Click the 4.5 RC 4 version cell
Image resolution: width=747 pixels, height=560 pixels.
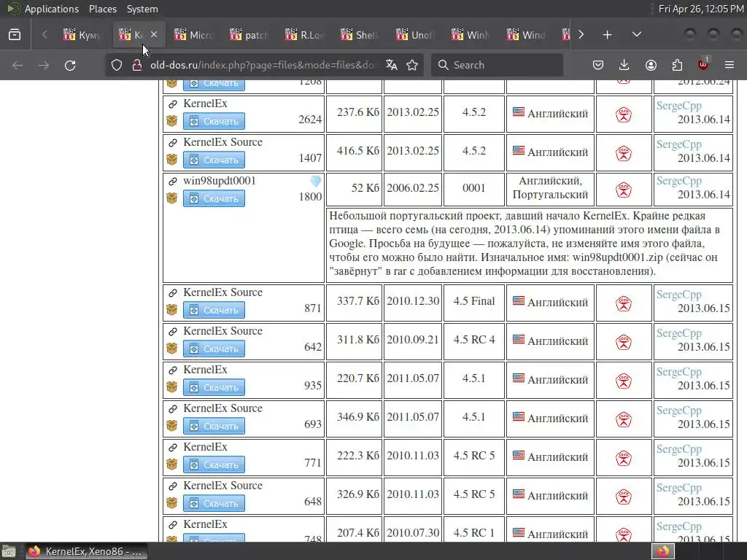(473, 340)
